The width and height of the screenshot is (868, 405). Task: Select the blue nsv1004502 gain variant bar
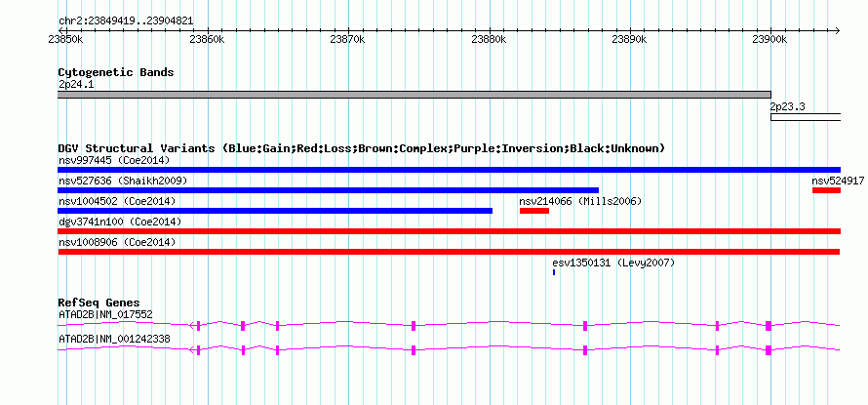tap(275, 211)
